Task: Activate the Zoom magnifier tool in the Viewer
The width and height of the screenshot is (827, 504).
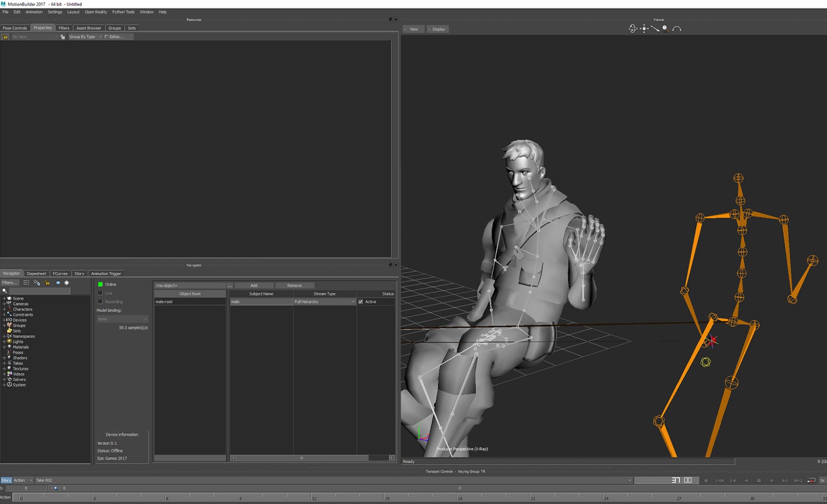Action: click(x=666, y=28)
